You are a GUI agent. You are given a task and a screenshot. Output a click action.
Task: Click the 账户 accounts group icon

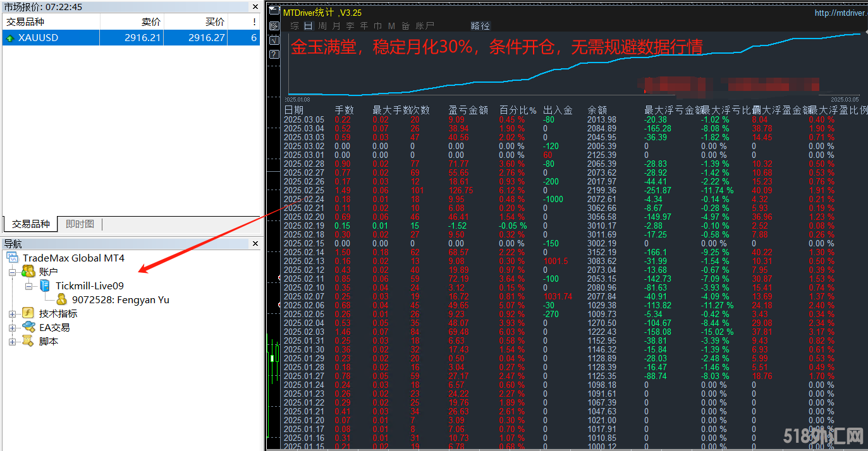pyautogui.click(x=28, y=272)
